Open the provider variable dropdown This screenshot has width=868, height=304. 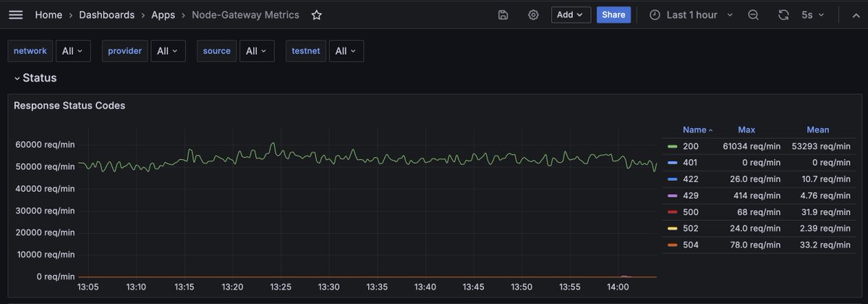point(168,51)
